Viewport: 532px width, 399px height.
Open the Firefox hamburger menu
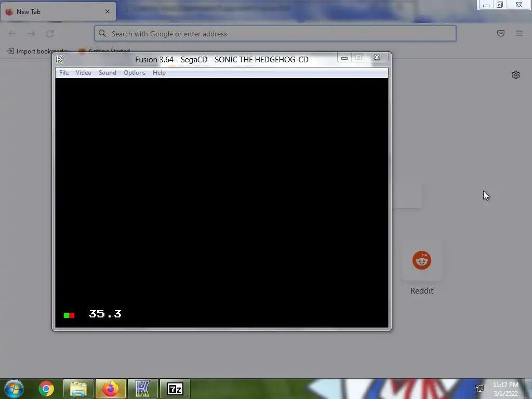click(x=520, y=33)
